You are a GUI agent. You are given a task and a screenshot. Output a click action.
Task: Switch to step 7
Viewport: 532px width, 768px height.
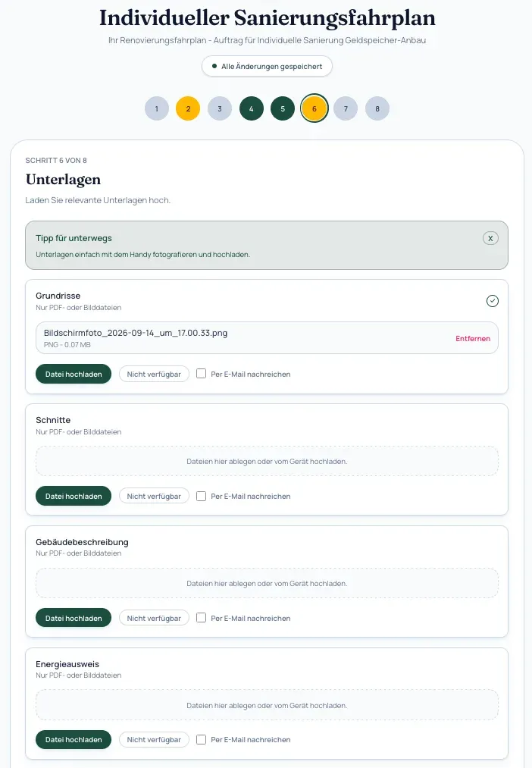[346, 108]
